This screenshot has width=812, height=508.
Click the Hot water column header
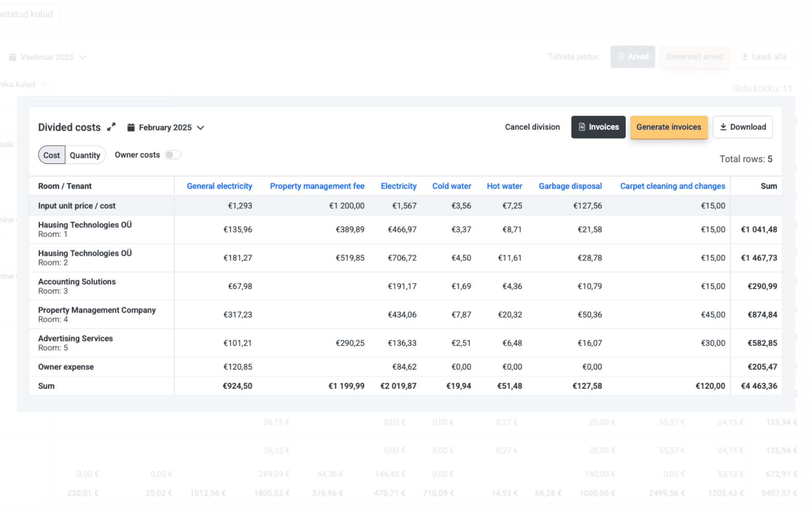[504, 186]
